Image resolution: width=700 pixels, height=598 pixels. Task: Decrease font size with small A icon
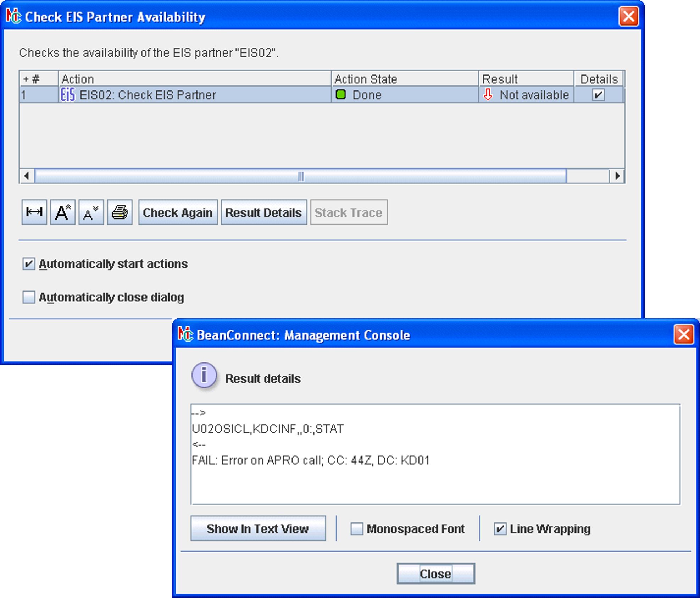(x=91, y=212)
